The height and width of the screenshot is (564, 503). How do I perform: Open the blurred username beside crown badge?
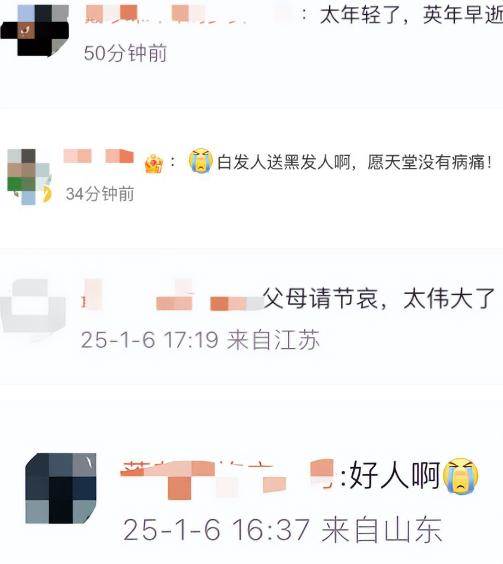[x=99, y=157]
